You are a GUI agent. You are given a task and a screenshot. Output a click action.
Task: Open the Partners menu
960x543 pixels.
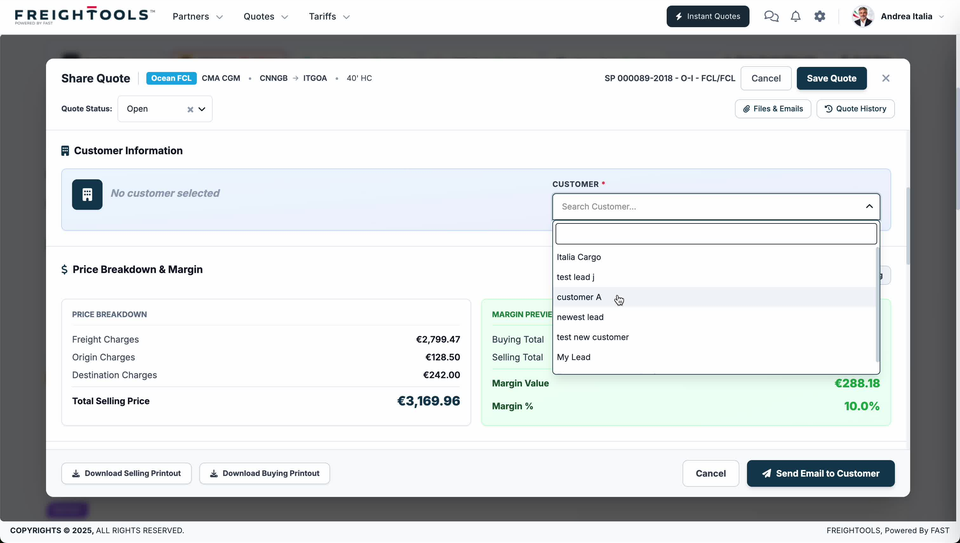[197, 17]
